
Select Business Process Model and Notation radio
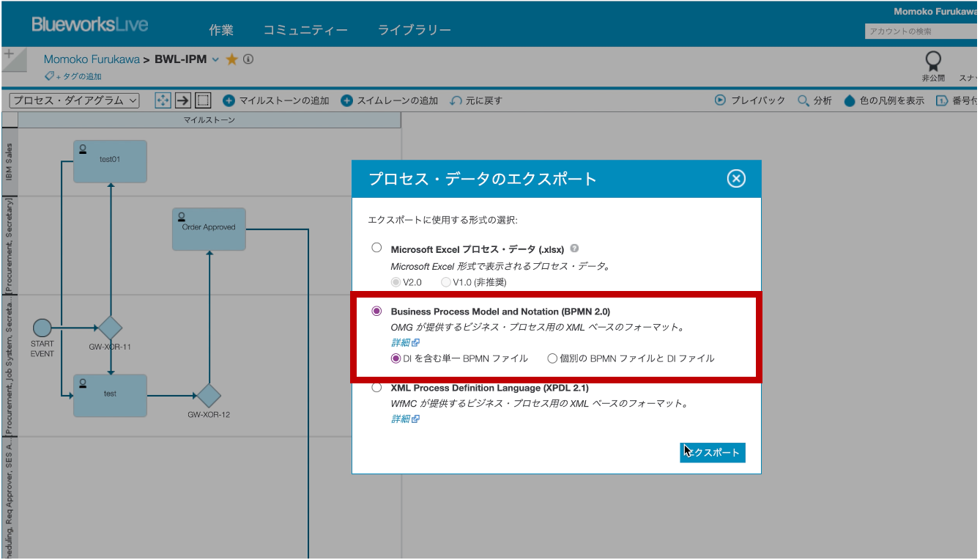click(377, 311)
